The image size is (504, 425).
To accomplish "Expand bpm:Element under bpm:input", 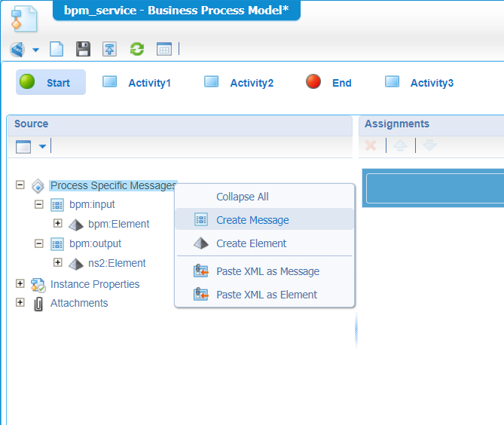I will click(58, 223).
